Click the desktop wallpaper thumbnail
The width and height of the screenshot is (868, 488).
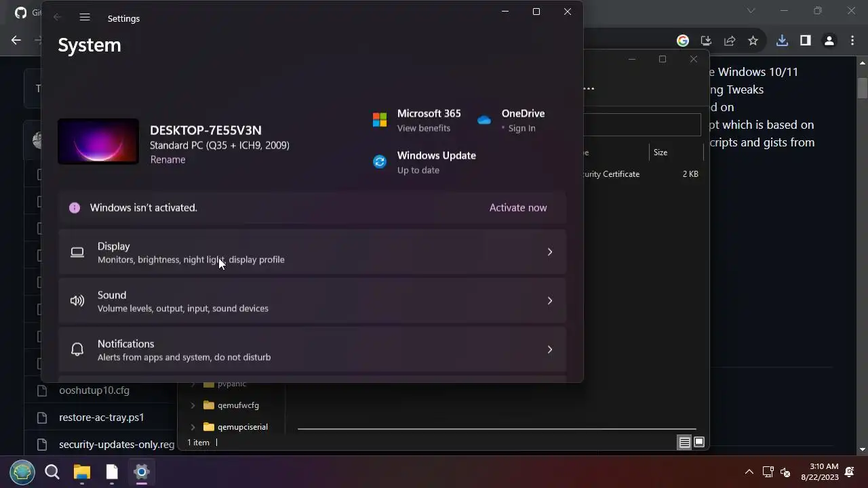pyautogui.click(x=98, y=141)
